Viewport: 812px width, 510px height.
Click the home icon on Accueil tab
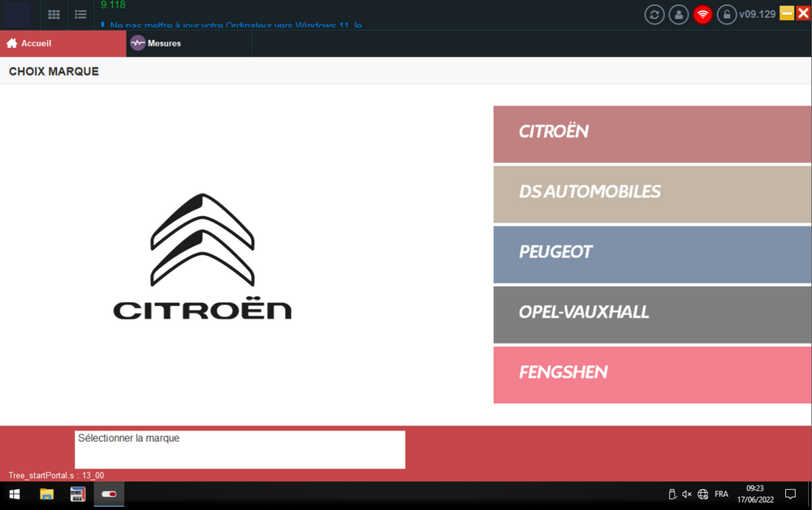pyautogui.click(x=10, y=42)
